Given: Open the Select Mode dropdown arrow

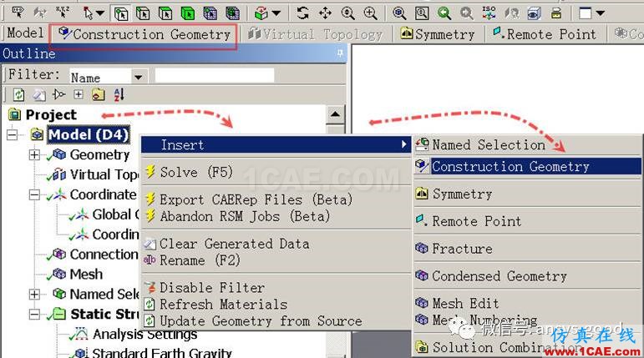Looking at the screenshot, I should click(x=99, y=13).
